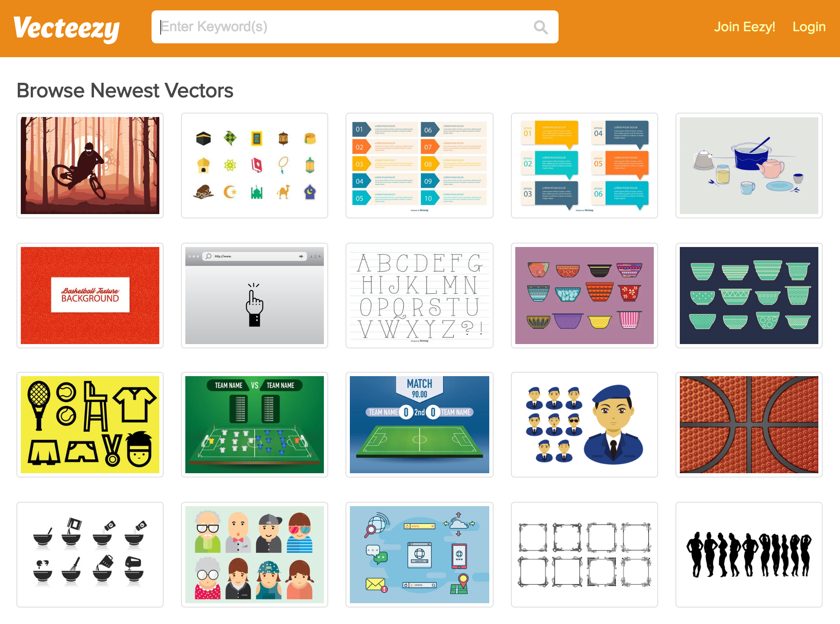This screenshot has height=624, width=840.
Task: Open the alphabet letters font thumbnail
Action: pyautogui.click(x=420, y=296)
